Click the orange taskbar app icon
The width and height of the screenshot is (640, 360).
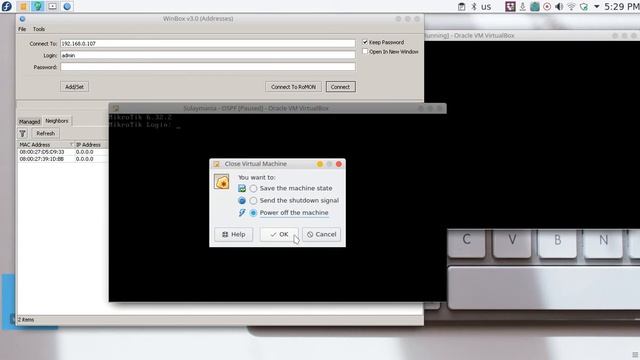[x=23, y=7]
